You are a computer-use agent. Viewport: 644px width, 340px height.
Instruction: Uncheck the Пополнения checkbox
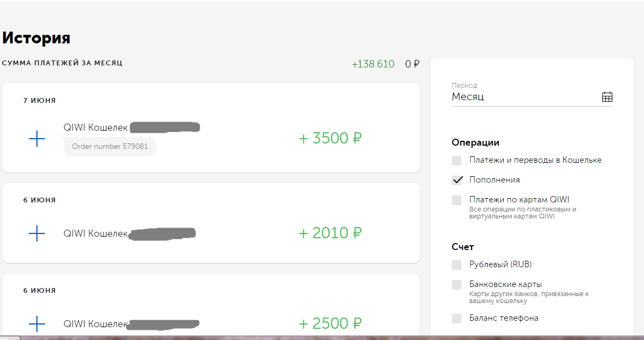(x=457, y=180)
